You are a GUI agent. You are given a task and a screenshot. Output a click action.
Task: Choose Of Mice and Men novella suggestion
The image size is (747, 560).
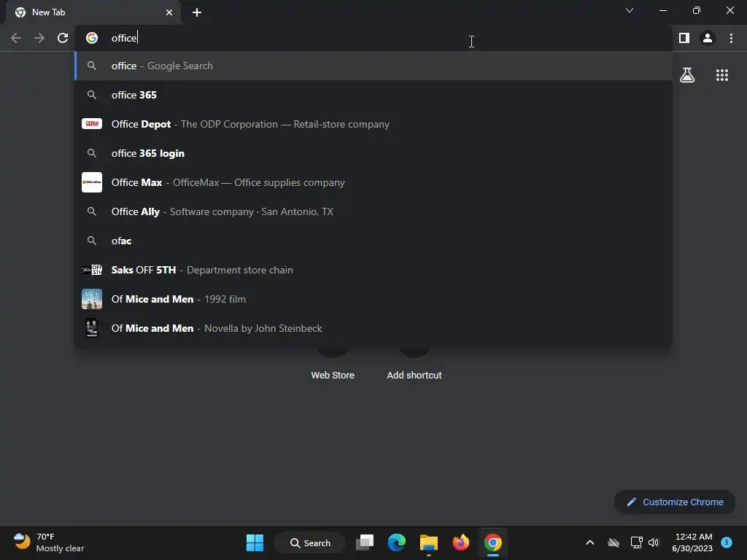(373, 328)
